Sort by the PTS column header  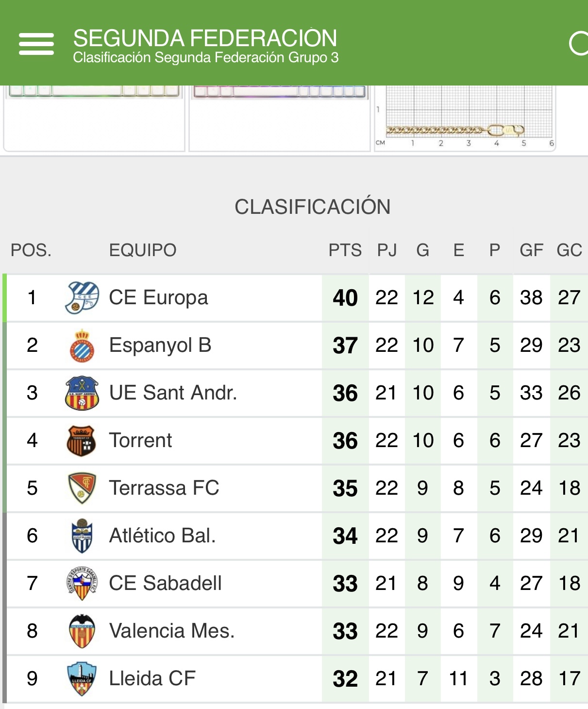pos(345,250)
